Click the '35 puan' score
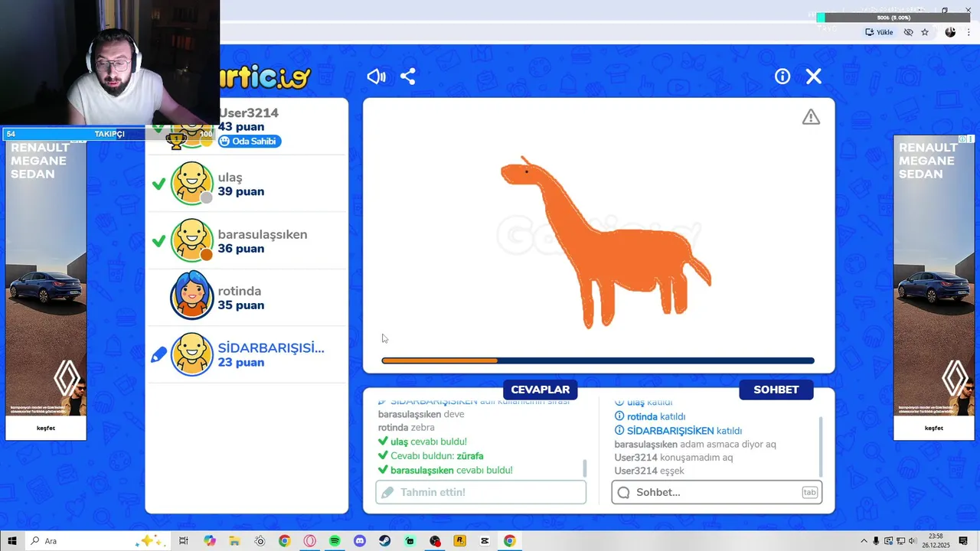Screen dimensions: 980x551 point(241,305)
